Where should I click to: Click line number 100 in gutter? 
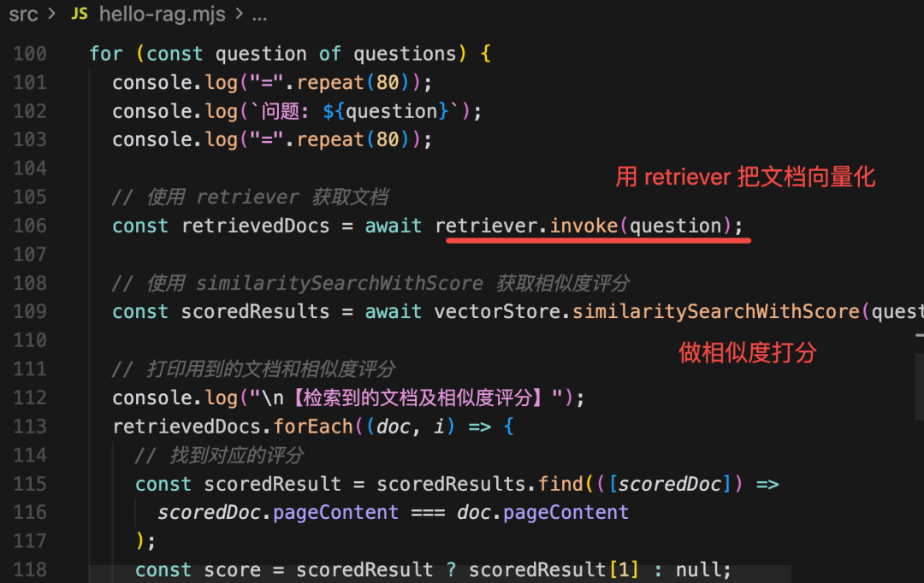[30, 54]
